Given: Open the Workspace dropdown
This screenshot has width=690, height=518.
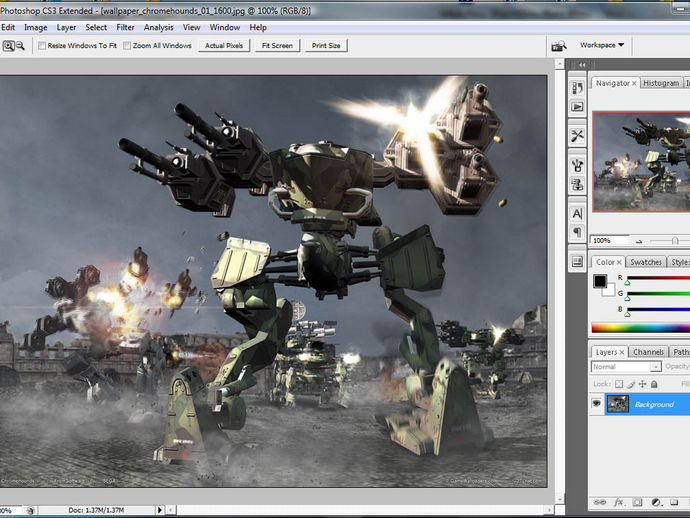Looking at the screenshot, I should pos(602,45).
